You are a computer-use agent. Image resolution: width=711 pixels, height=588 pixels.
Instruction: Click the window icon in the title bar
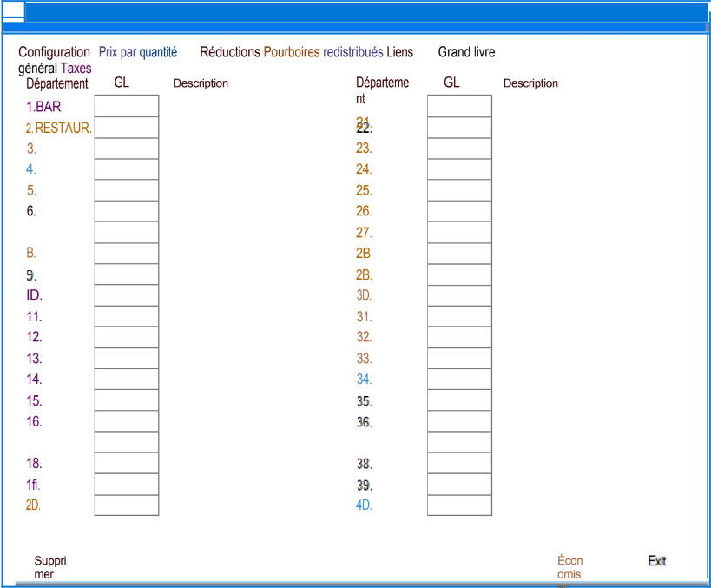[12, 11]
